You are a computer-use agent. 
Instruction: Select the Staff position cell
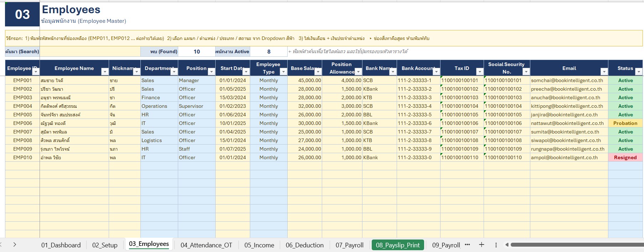197,149
